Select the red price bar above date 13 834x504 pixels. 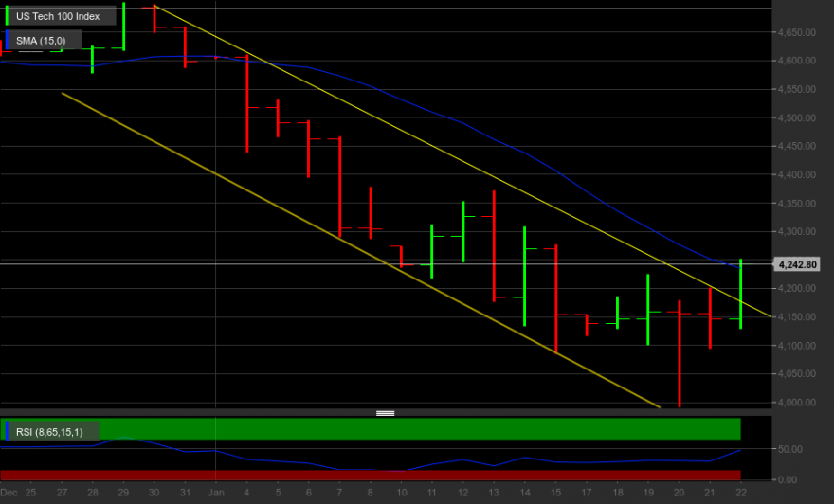tap(494, 246)
